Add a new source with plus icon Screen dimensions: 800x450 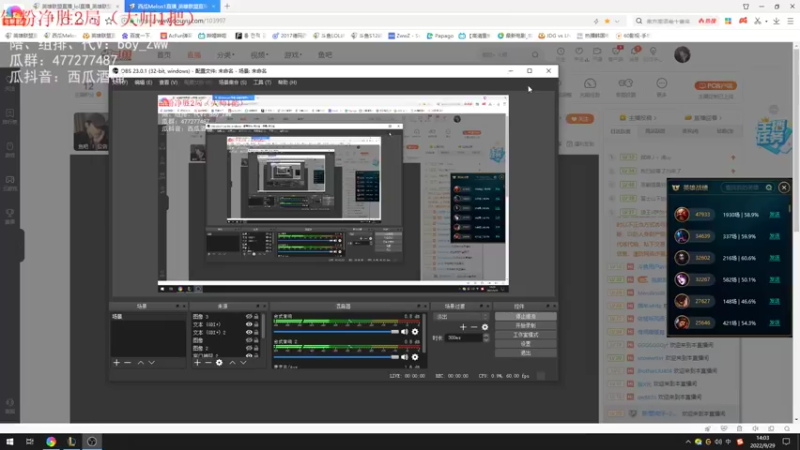pos(197,362)
